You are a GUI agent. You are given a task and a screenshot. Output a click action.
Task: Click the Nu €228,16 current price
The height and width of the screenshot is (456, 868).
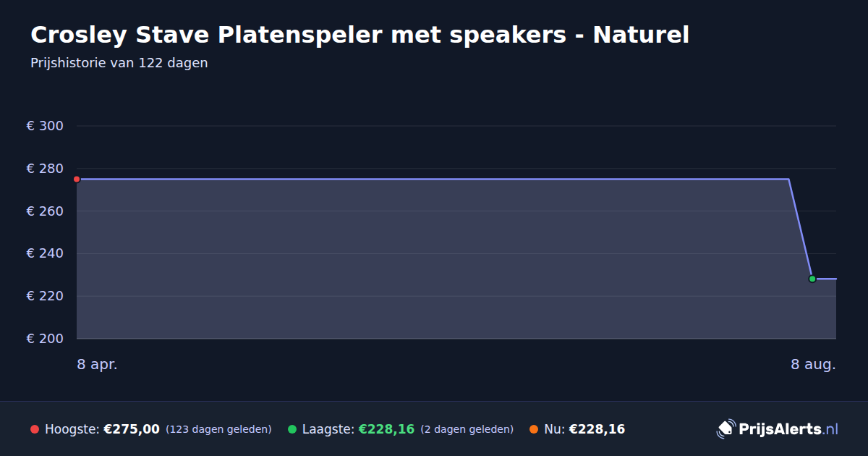(x=597, y=429)
